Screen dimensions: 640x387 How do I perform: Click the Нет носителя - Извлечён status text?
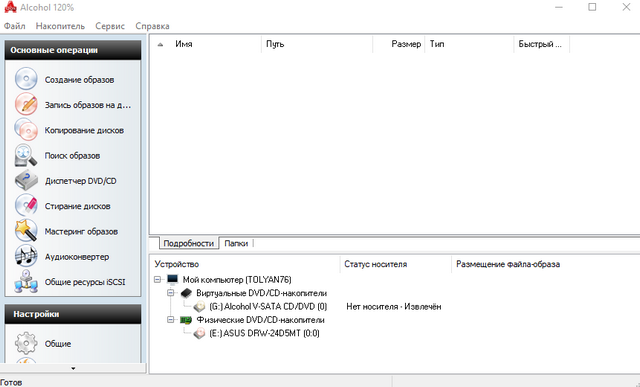pos(394,307)
